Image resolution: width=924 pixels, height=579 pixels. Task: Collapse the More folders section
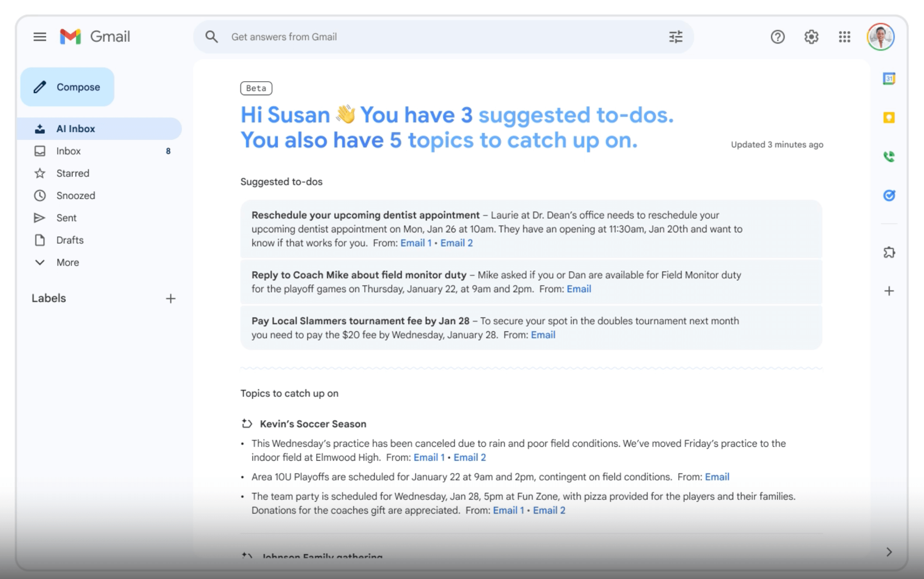coord(40,262)
